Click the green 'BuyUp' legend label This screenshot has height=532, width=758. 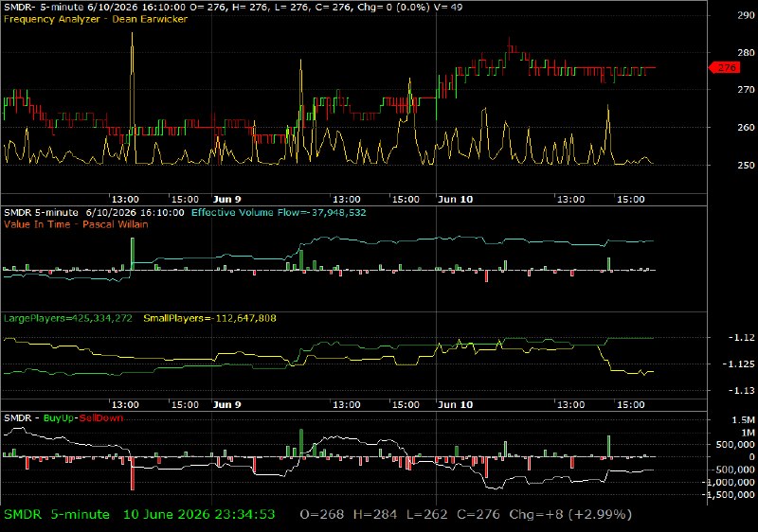(59, 418)
